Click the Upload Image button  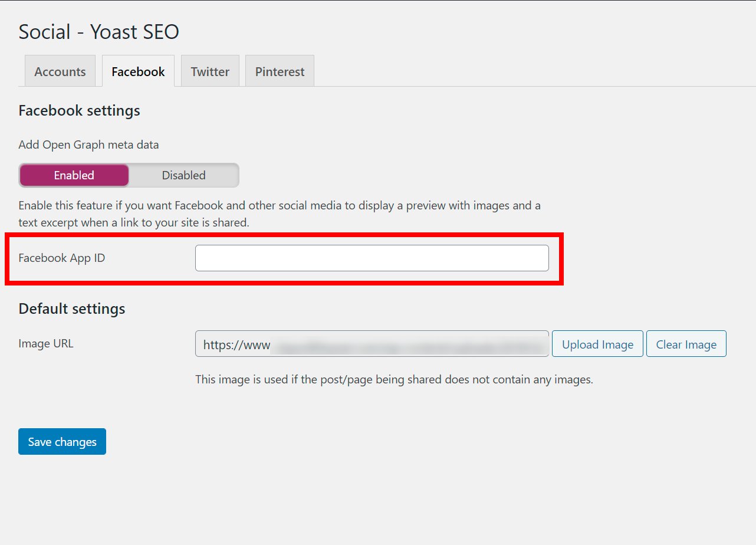pyautogui.click(x=597, y=344)
